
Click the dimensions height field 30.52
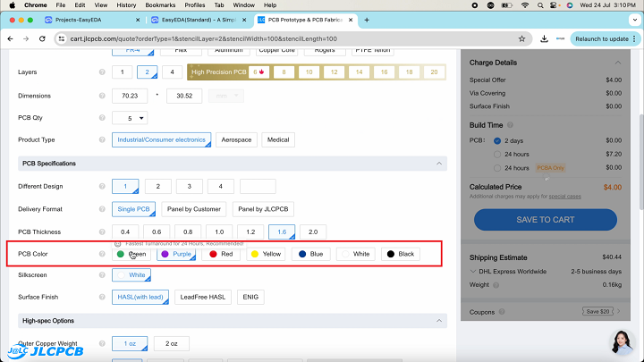click(184, 96)
